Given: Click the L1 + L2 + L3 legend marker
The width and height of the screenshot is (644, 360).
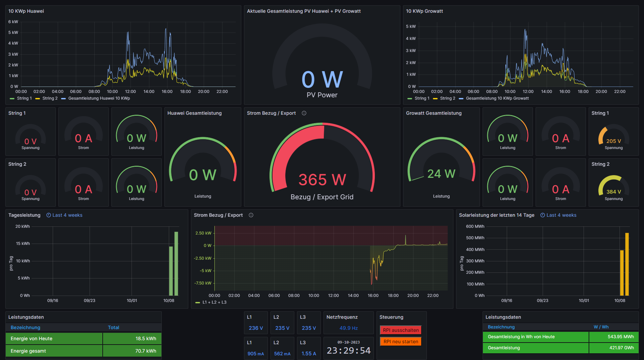Looking at the screenshot, I should tap(198, 302).
